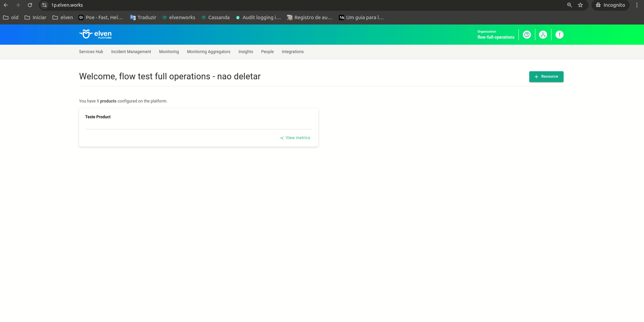The width and height of the screenshot is (644, 322).
Task: Click the browser forward arrow
Action: click(x=18, y=5)
